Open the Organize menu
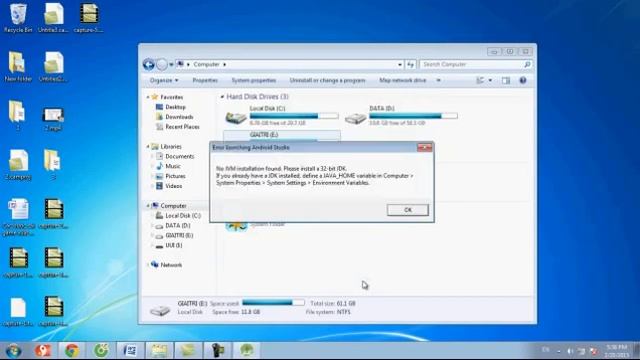The image size is (640, 360). pyautogui.click(x=164, y=80)
